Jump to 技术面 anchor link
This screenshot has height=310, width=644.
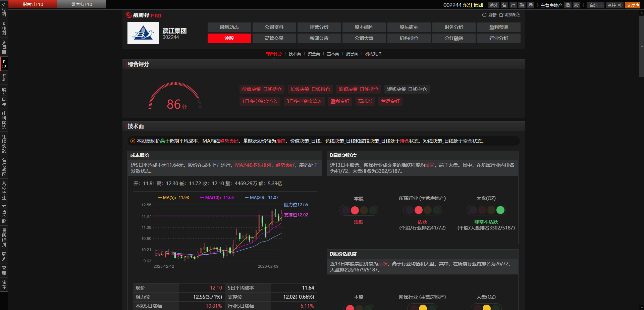pyautogui.click(x=295, y=54)
